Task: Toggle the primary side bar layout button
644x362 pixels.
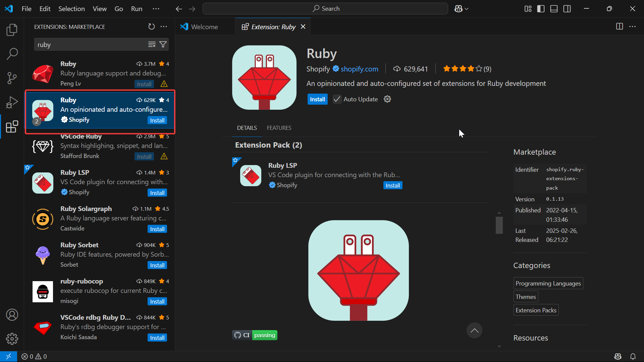Action: [x=541, y=9]
